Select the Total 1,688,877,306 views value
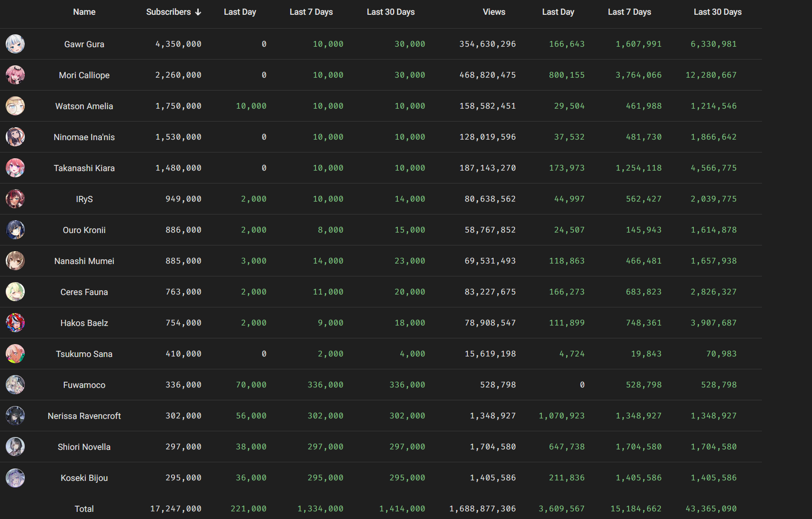 tap(483, 509)
